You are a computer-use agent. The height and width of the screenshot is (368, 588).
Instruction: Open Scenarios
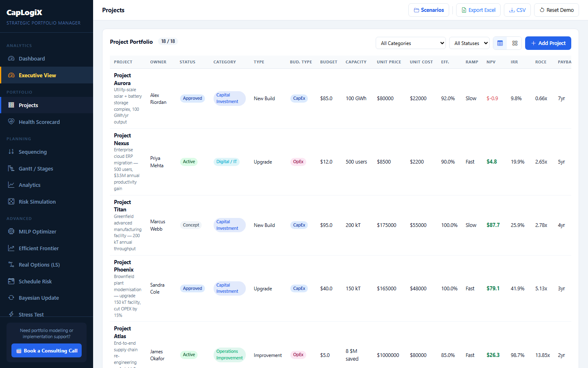click(429, 10)
